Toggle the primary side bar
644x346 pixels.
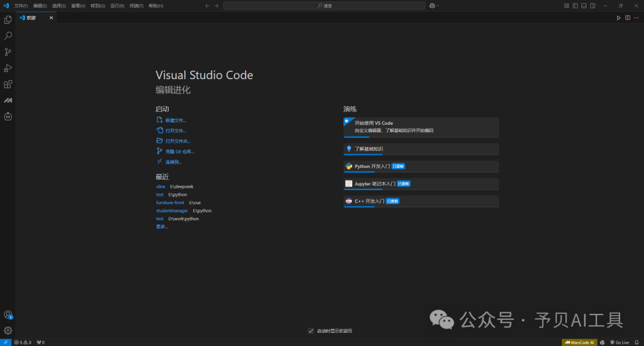click(575, 6)
